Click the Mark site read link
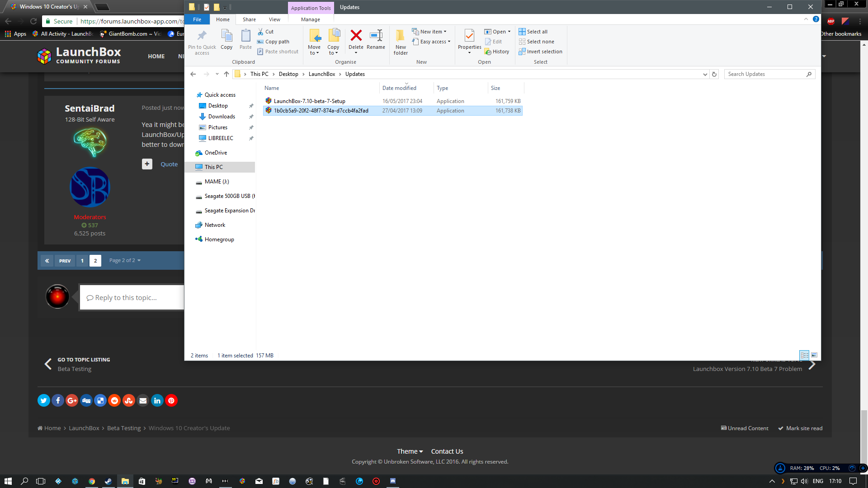The image size is (868, 488). [x=800, y=428]
